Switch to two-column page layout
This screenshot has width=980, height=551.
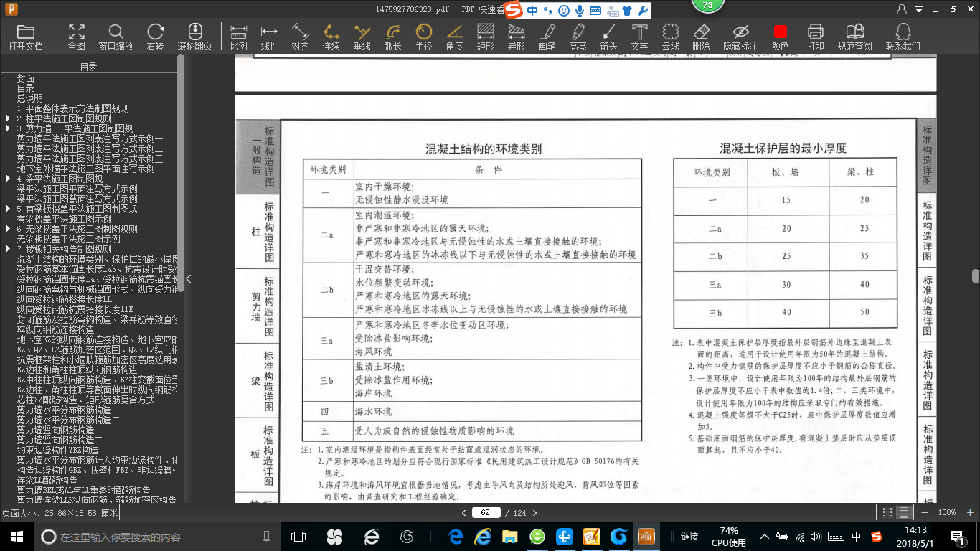888,512
